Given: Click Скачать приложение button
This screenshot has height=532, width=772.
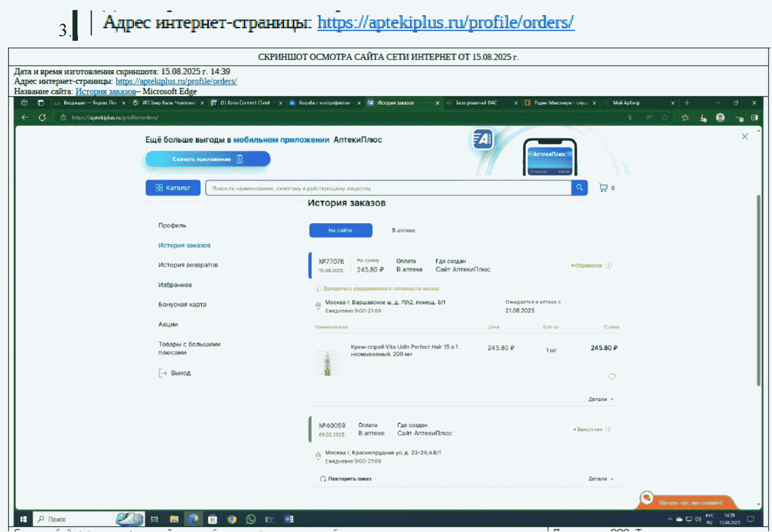Looking at the screenshot, I should (208, 159).
